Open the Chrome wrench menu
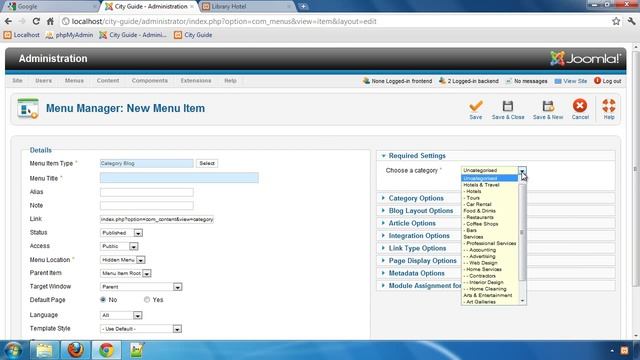 632,21
